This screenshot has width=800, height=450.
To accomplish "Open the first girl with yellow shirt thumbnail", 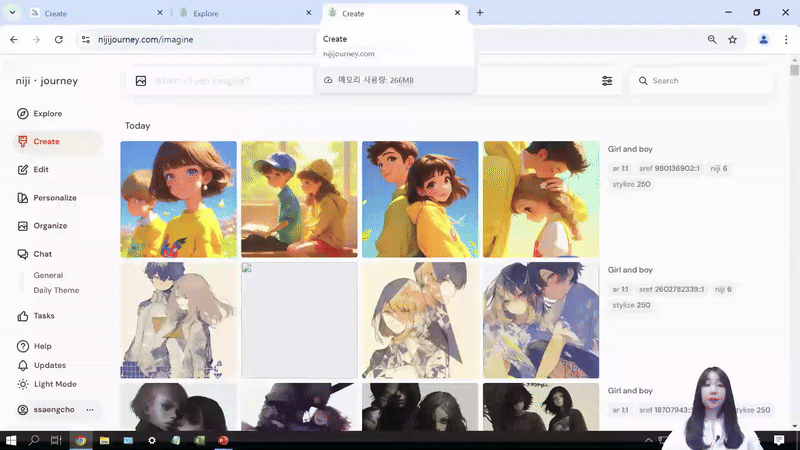I will [x=179, y=199].
